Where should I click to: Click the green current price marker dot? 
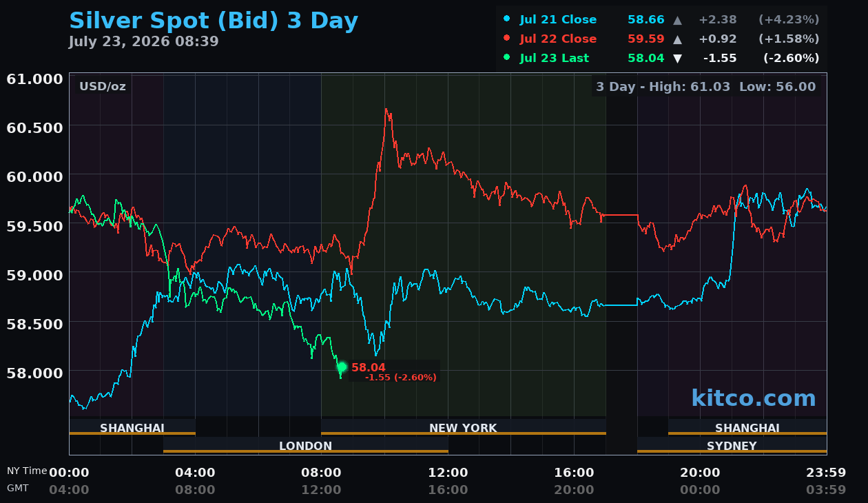[x=342, y=367]
